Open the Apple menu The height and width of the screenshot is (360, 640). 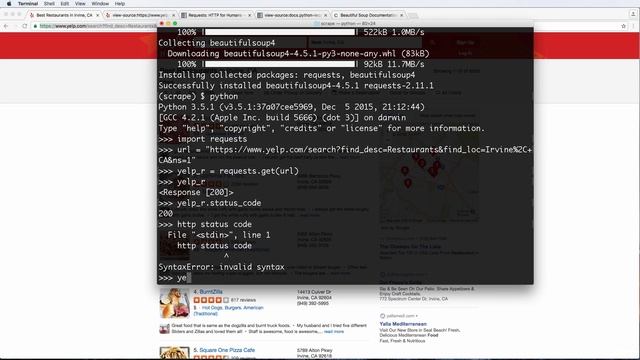(9, 4)
